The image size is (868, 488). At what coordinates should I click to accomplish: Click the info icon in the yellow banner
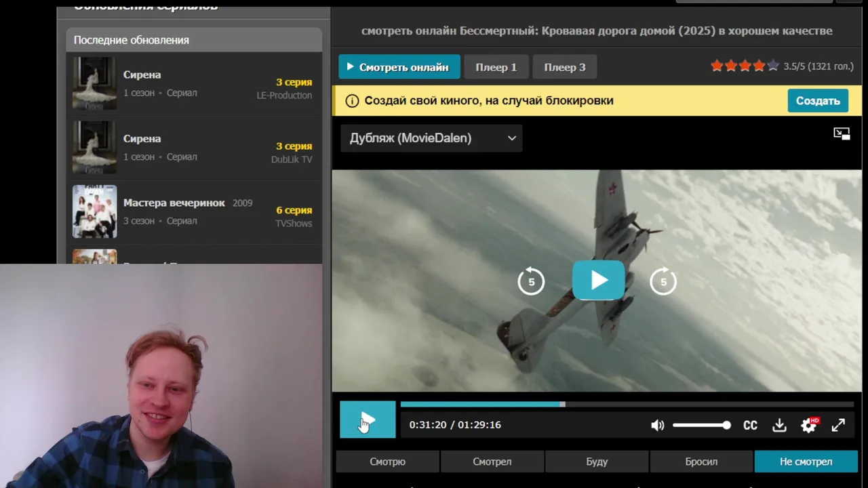point(352,101)
